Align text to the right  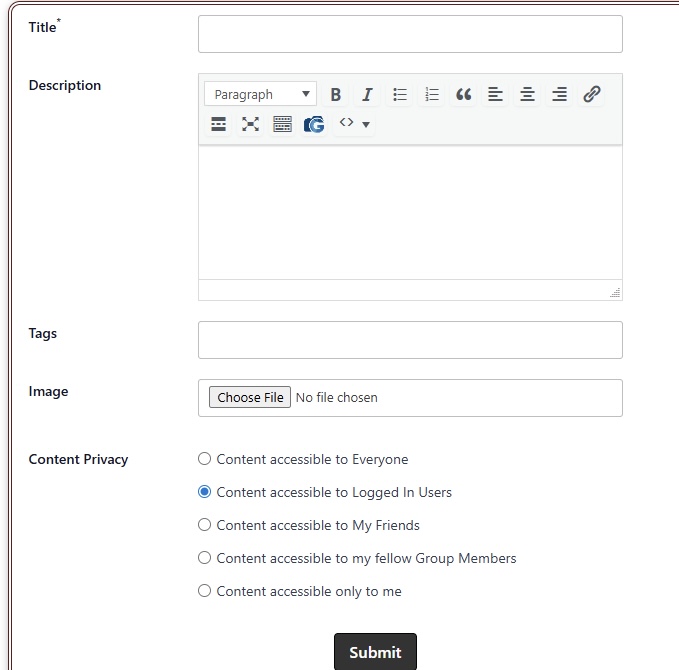point(559,94)
